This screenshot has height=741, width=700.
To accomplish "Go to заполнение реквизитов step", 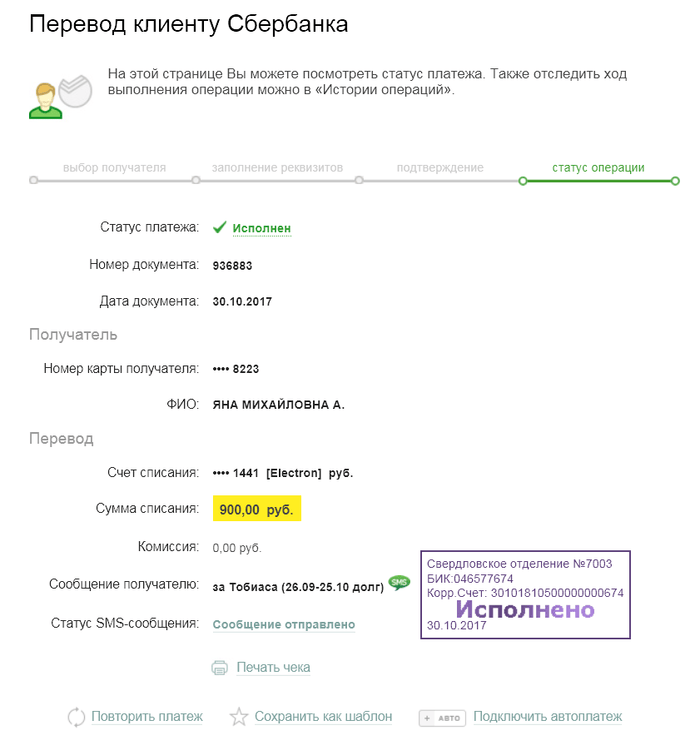I will [277, 168].
